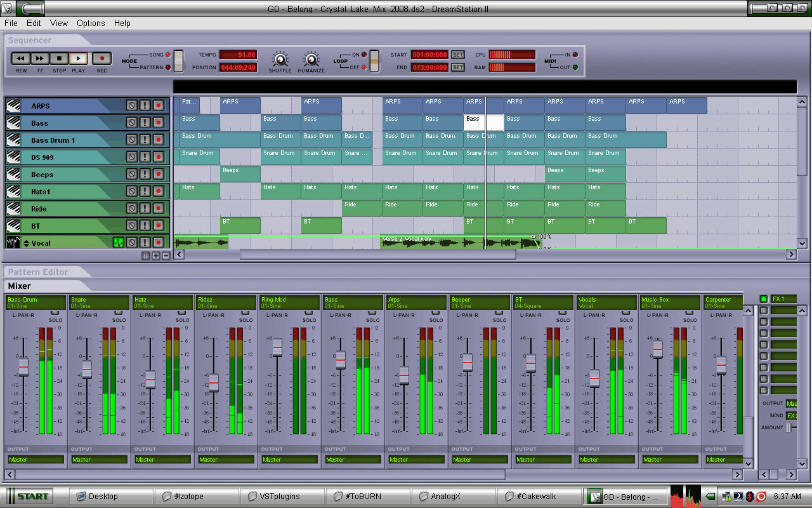Click the Tempo value field
The width and height of the screenshot is (812, 508).
click(x=239, y=55)
